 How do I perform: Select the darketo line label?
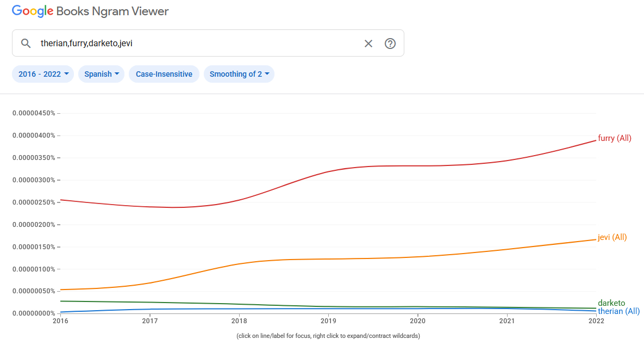611,303
